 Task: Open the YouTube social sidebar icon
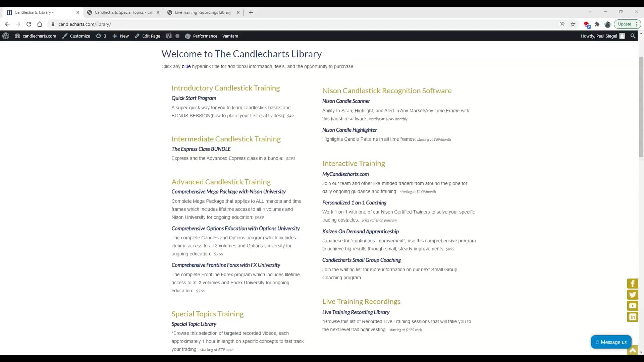[633, 306]
